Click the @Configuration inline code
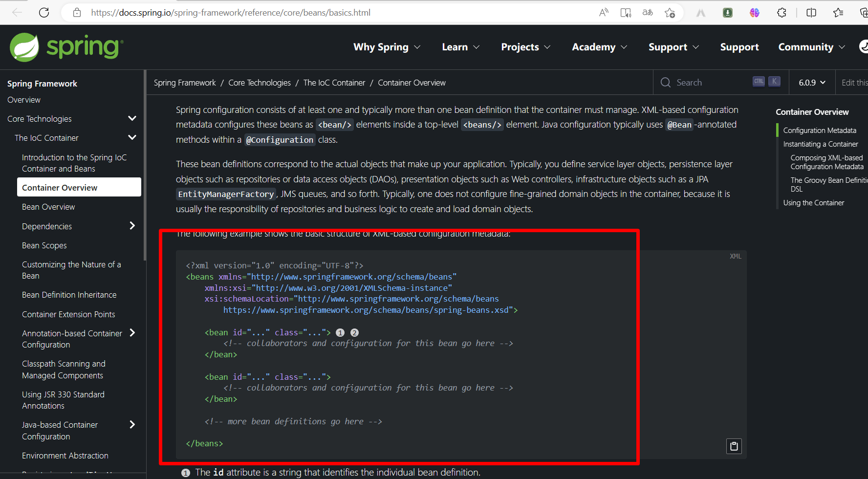Screen dimensions: 868x479 (x=280, y=140)
